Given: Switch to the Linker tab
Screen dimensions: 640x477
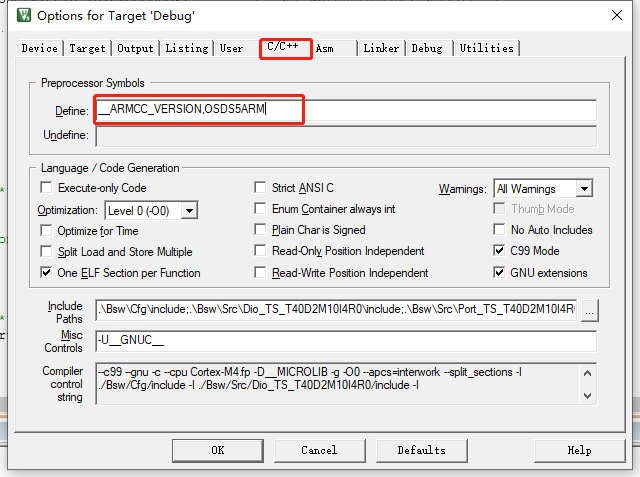Looking at the screenshot, I should [x=381, y=48].
